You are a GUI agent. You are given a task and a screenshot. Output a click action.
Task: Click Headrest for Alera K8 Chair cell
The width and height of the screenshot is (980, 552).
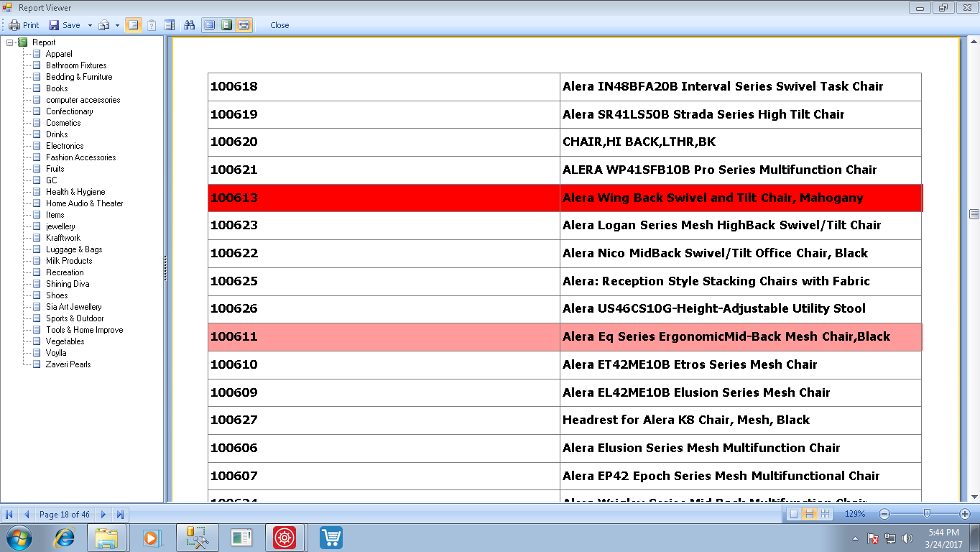[741, 420]
